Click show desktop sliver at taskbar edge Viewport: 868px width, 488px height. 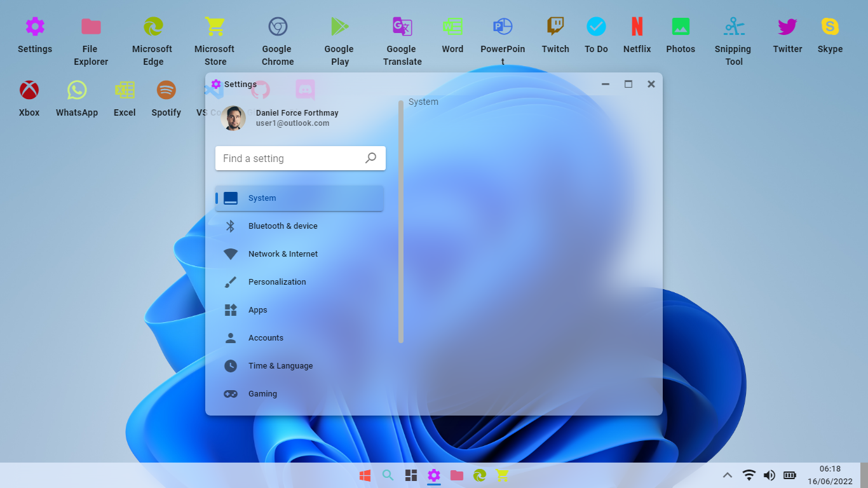(x=864, y=475)
